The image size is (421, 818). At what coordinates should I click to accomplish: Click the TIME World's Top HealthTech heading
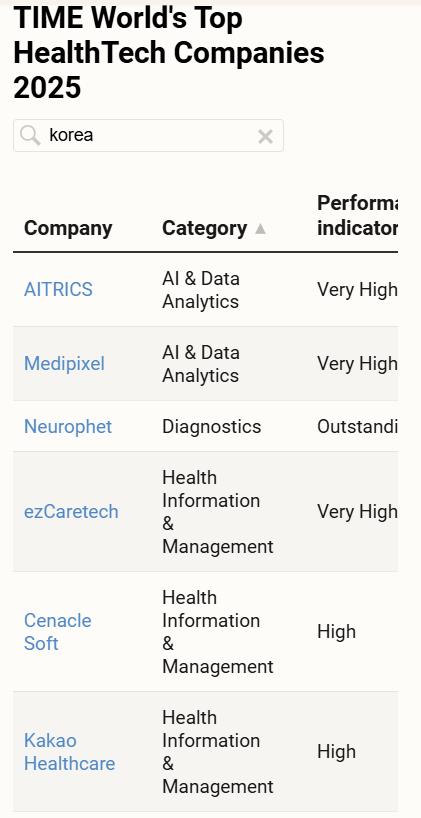(169, 53)
